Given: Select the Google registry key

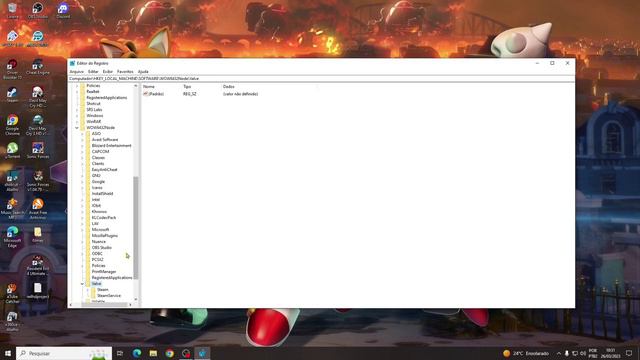Looking at the screenshot, I should tap(98, 182).
